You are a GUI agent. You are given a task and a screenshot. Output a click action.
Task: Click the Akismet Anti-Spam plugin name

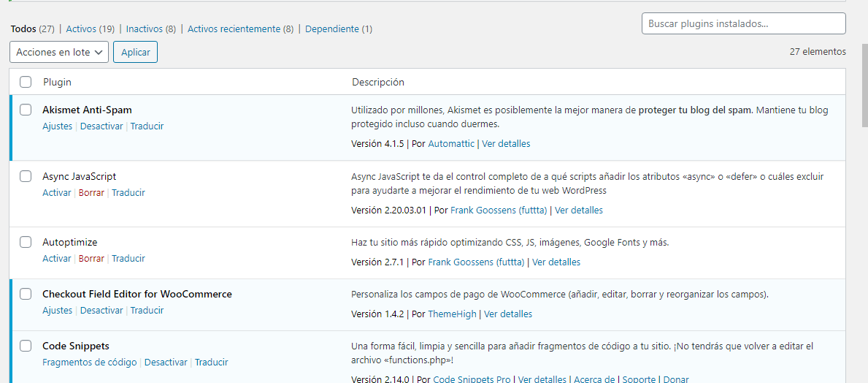tap(87, 110)
